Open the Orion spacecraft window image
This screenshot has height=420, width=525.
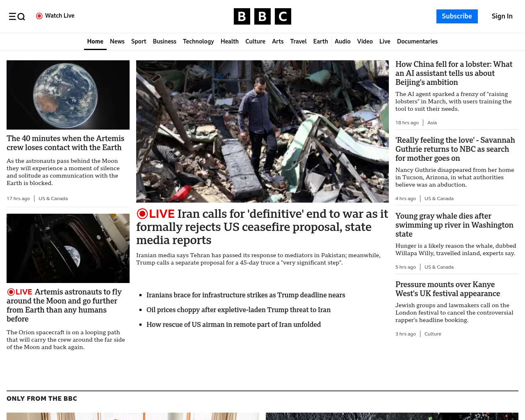[68, 248]
